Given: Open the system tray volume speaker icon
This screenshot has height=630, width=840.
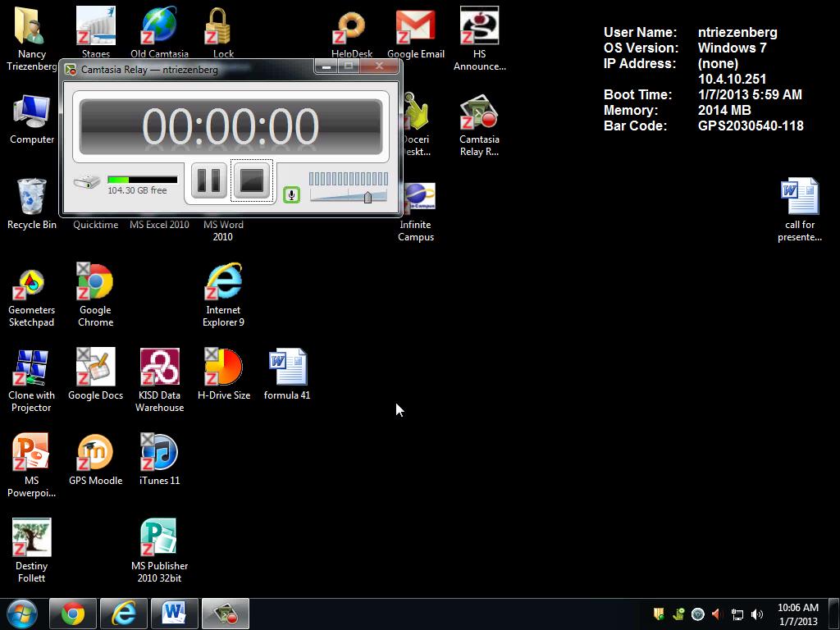Looking at the screenshot, I should [757, 614].
